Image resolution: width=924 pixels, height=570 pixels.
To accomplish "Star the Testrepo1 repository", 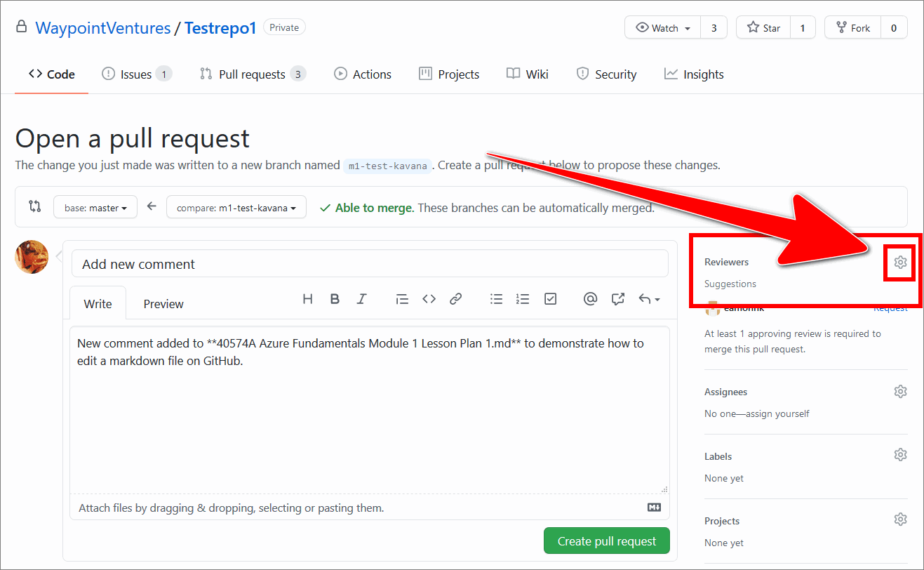I will (763, 28).
